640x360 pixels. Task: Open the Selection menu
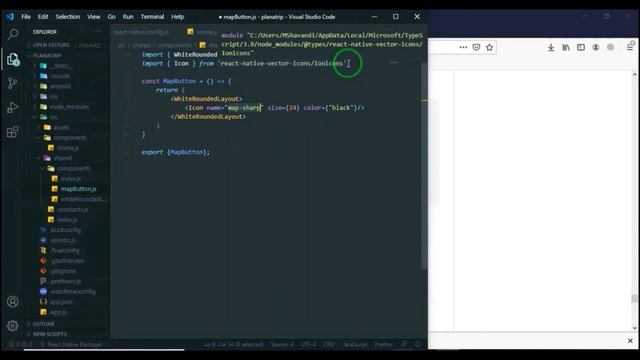(68, 17)
